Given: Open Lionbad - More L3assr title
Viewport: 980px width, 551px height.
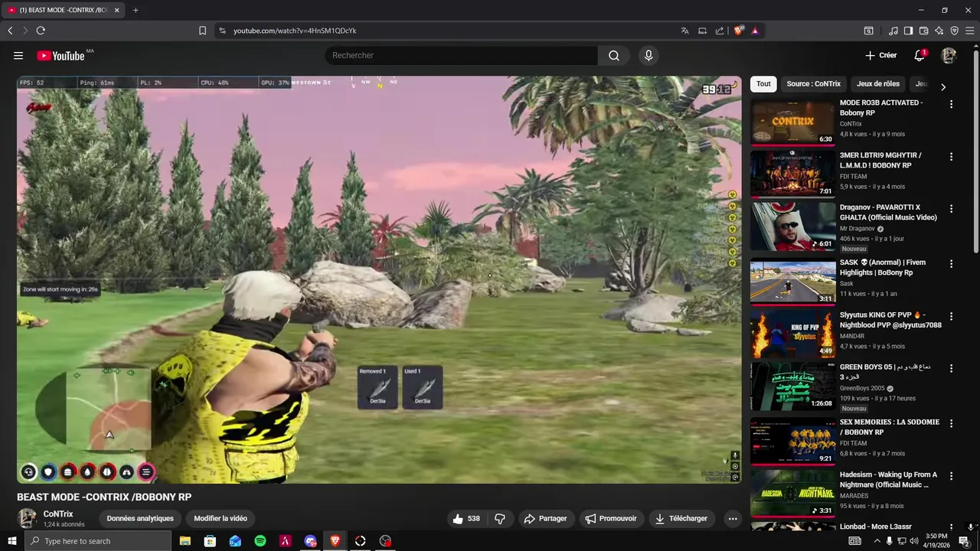Looking at the screenshot, I should point(876,527).
